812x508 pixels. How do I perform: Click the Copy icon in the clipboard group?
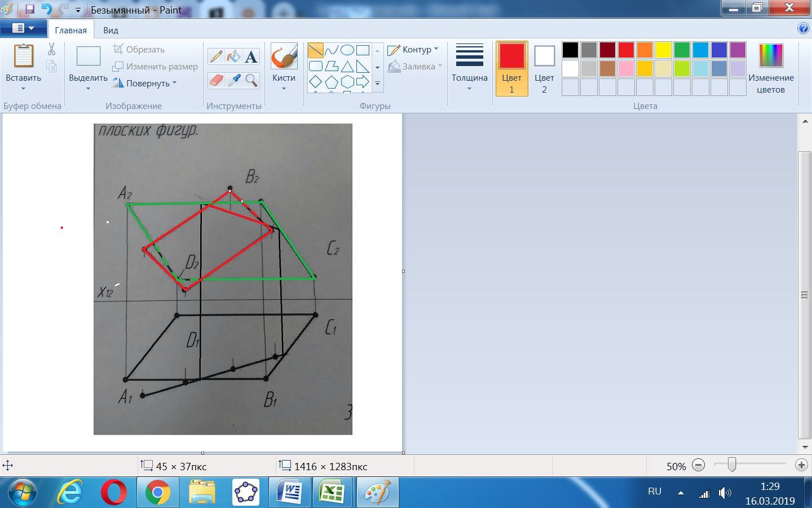pos(51,66)
